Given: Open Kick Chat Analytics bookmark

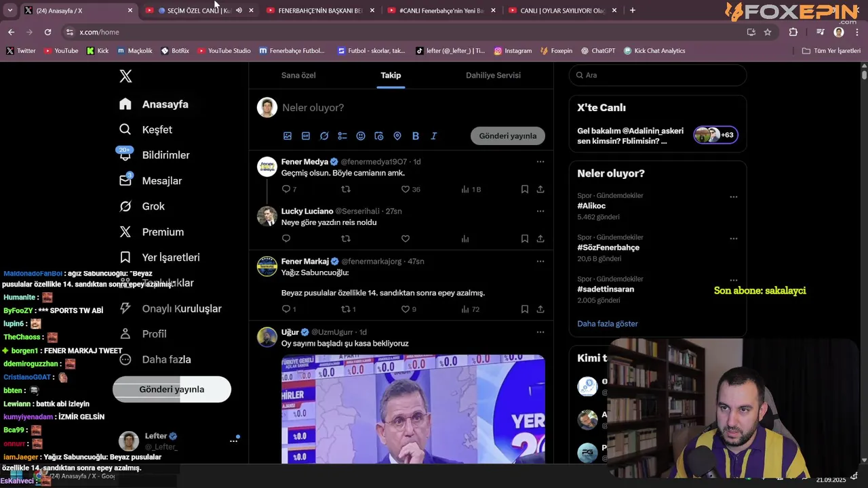Looking at the screenshot, I should 654,51.
